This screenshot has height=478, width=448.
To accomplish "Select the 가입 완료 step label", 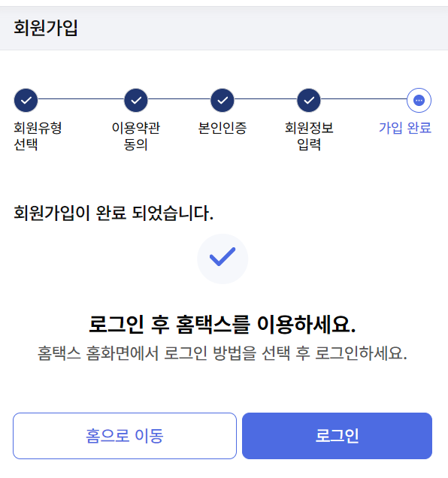I will (x=405, y=128).
